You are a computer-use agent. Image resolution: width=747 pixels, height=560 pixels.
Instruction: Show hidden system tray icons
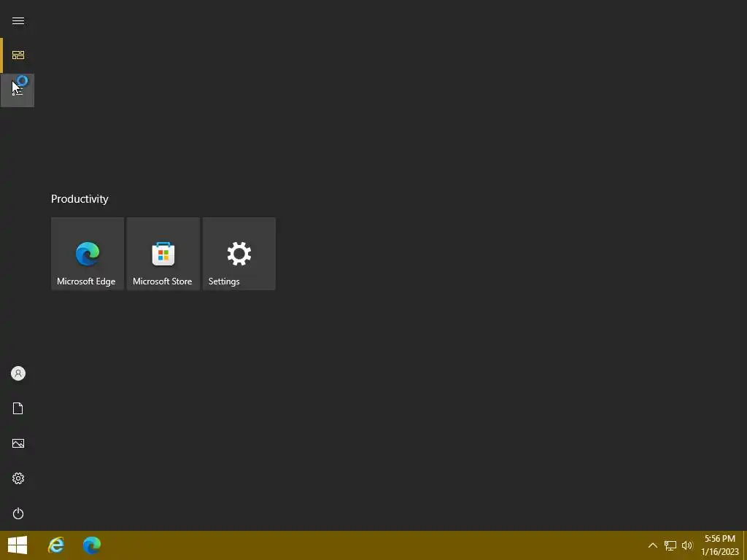pyautogui.click(x=653, y=545)
